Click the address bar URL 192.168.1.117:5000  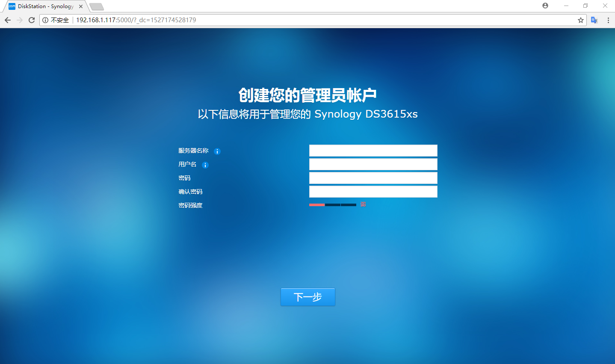136,20
